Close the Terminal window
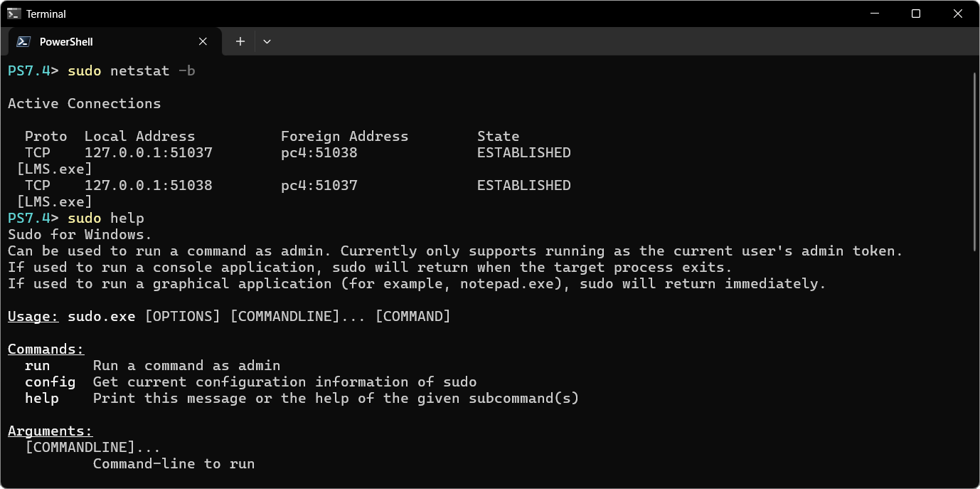 click(x=958, y=14)
